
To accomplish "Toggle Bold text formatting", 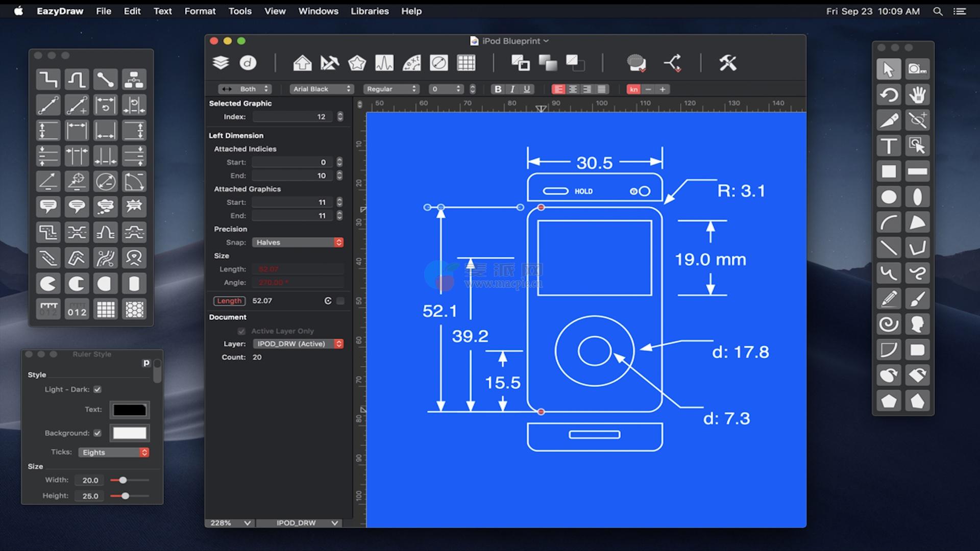I will point(498,89).
